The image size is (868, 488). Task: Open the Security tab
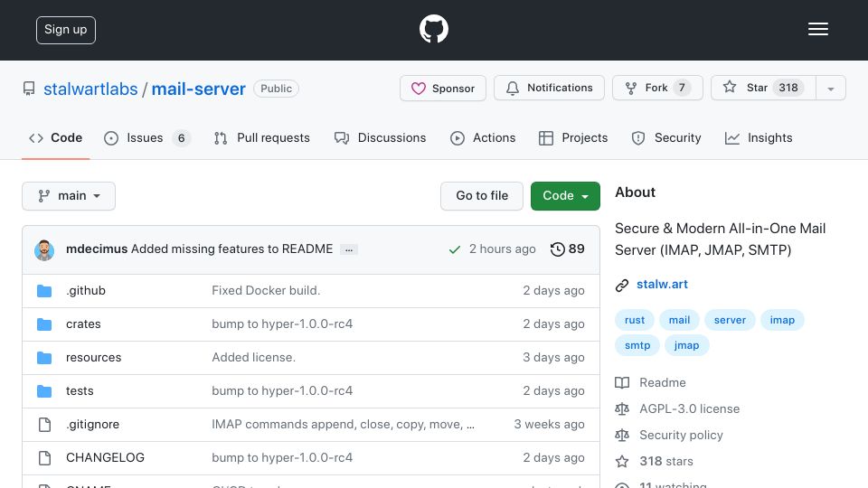tap(666, 137)
